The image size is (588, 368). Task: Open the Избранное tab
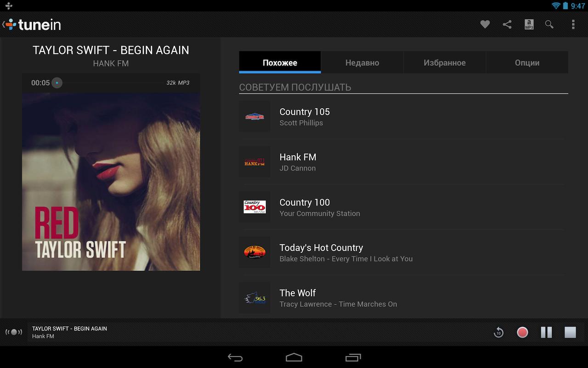click(444, 63)
